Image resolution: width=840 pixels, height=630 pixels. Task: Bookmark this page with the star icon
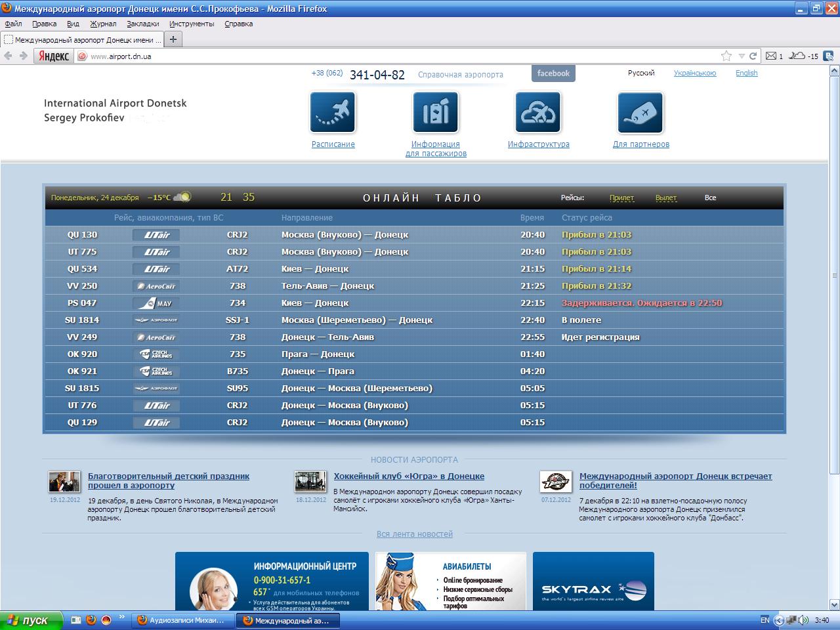[x=726, y=56]
